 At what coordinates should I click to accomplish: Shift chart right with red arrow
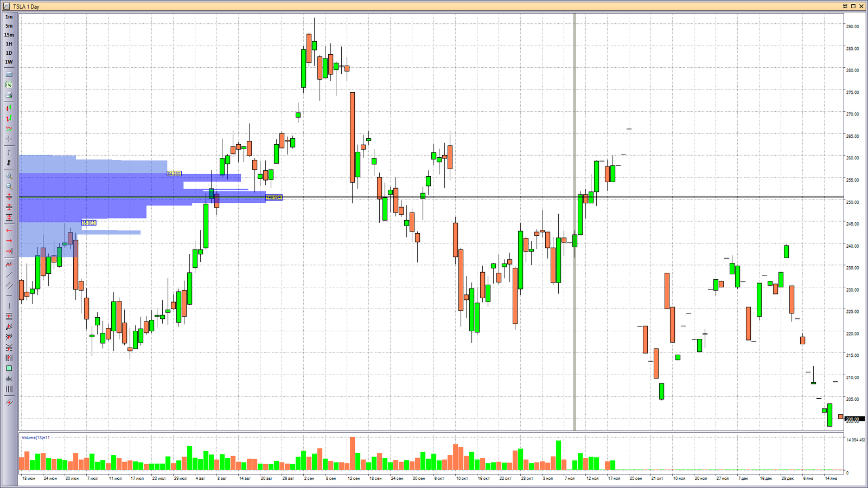[9, 241]
